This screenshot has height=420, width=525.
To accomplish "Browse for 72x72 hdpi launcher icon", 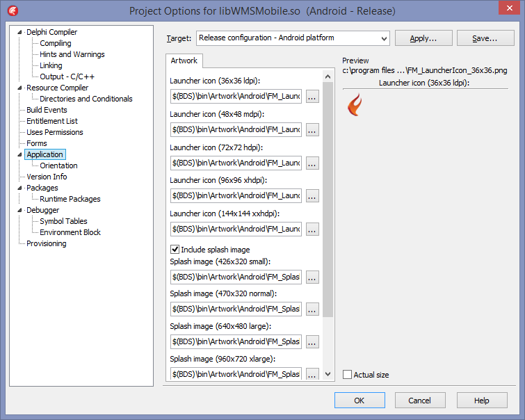I will click(x=312, y=163).
